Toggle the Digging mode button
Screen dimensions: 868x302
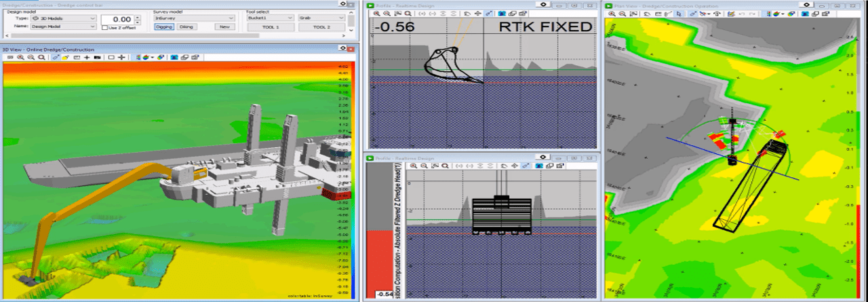[163, 27]
